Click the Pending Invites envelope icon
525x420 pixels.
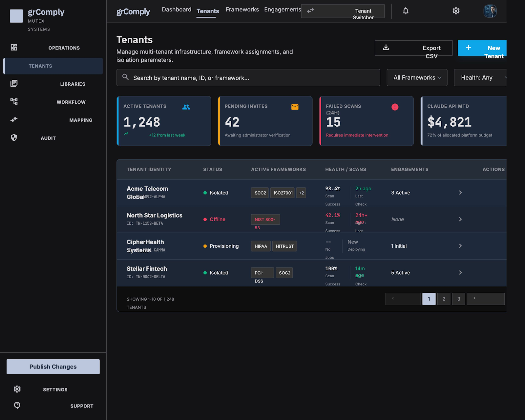tap(295, 107)
